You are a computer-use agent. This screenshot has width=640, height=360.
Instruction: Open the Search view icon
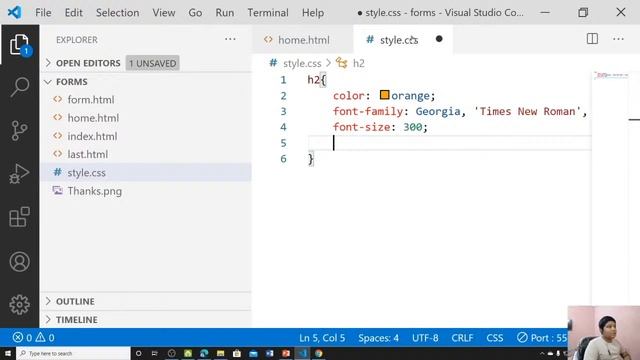20,87
